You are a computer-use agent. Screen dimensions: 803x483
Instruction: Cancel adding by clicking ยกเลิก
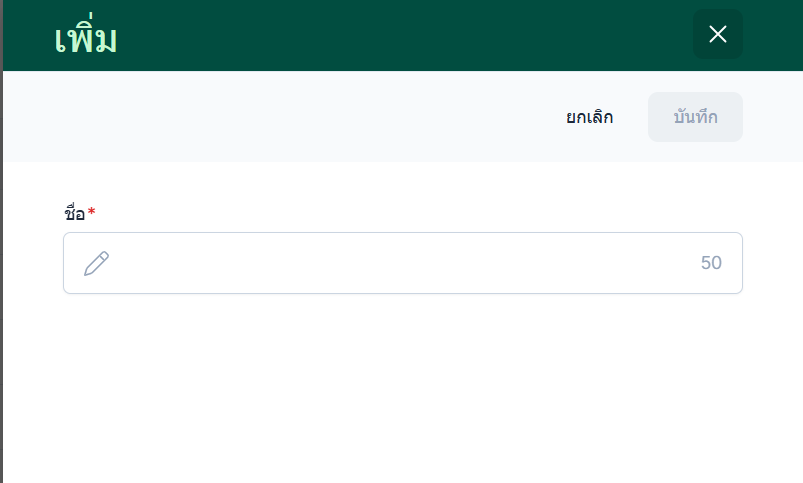pos(590,117)
